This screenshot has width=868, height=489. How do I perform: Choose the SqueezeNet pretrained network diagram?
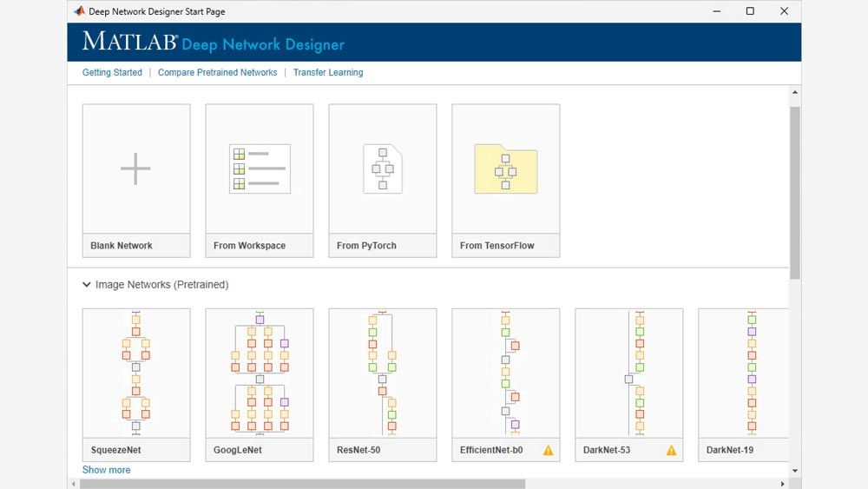coord(135,373)
